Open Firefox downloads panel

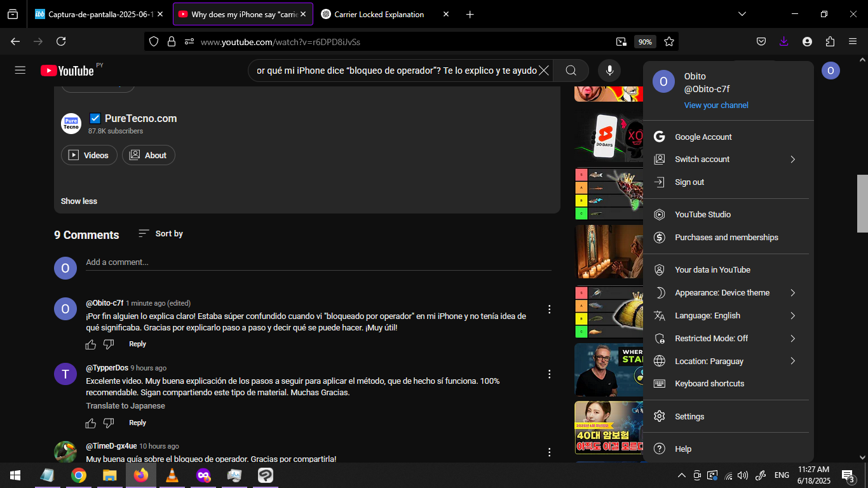click(783, 41)
